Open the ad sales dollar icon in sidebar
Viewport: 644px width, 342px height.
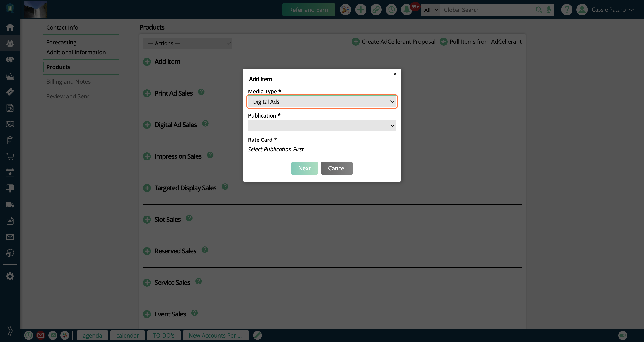coord(10,124)
